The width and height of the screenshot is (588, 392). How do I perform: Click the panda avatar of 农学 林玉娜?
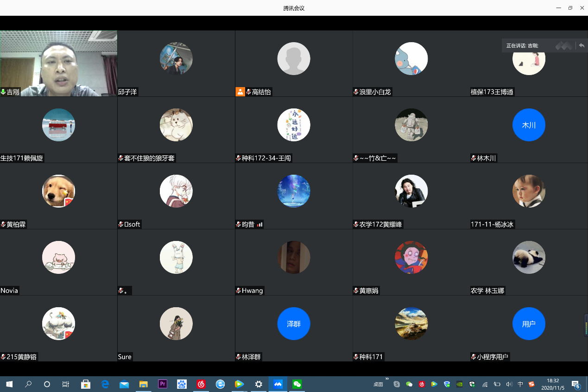click(529, 258)
